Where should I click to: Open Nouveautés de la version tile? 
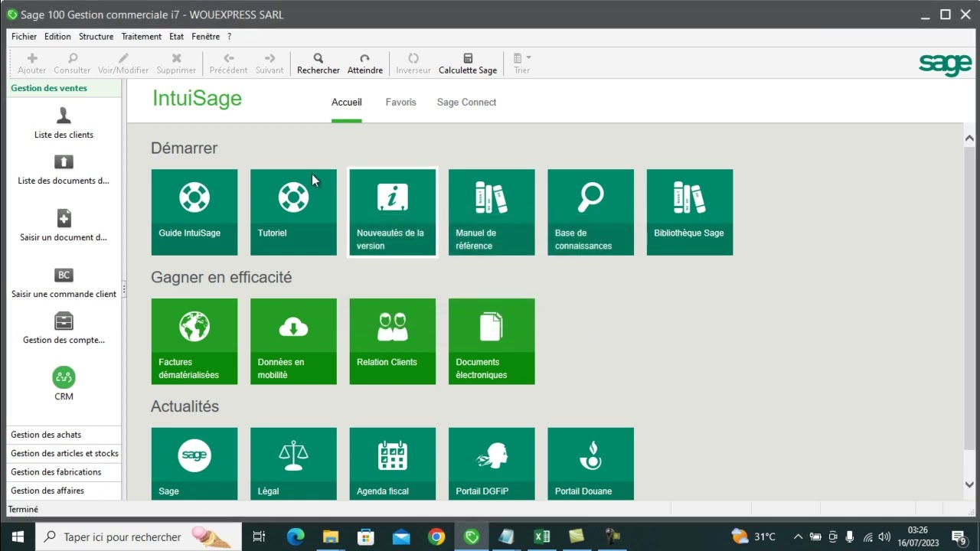tap(393, 212)
